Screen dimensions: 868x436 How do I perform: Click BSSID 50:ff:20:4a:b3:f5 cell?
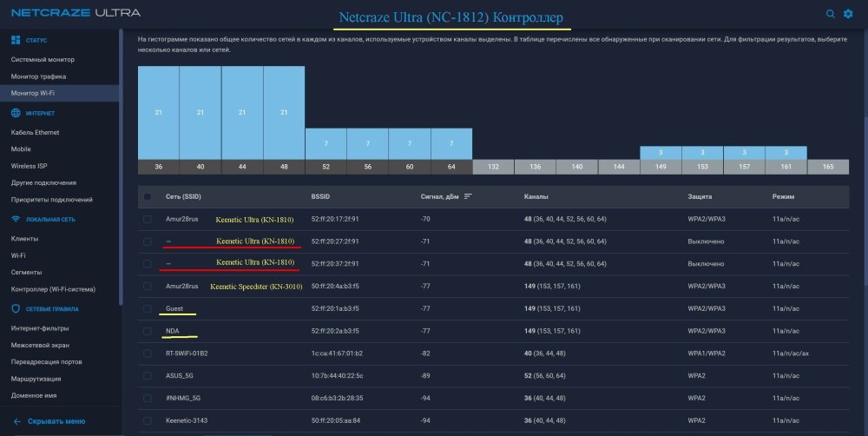pyautogui.click(x=335, y=287)
